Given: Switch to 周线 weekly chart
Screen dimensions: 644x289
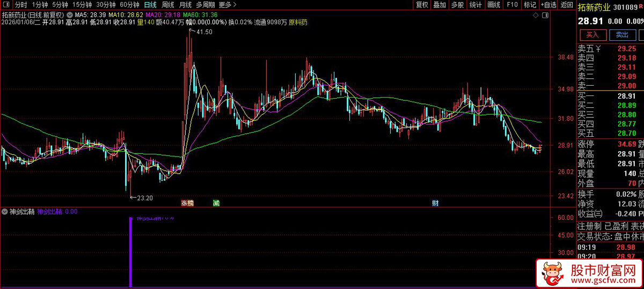Looking at the screenshot, I should tap(168, 5).
